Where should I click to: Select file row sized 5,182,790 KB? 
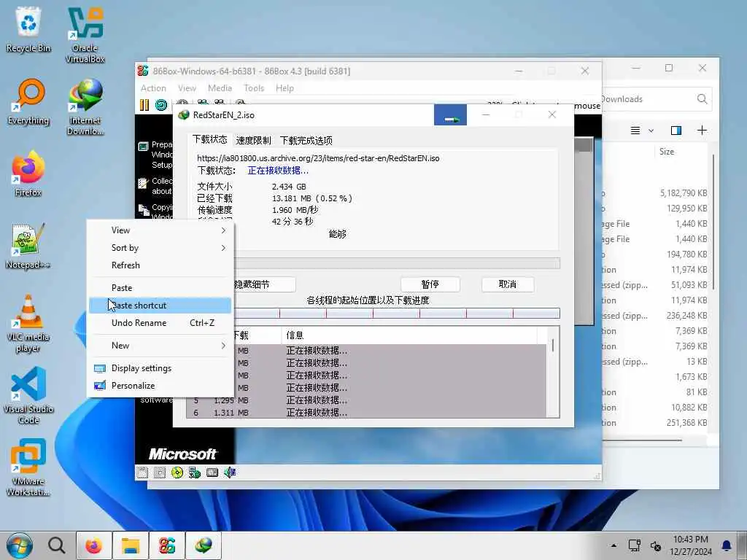click(x=656, y=193)
